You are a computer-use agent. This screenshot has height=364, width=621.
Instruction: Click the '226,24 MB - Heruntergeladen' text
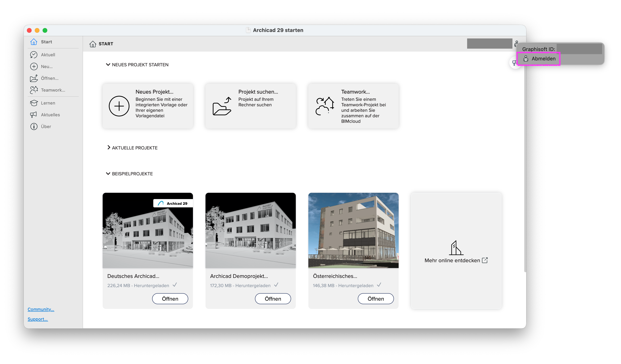[x=138, y=285]
